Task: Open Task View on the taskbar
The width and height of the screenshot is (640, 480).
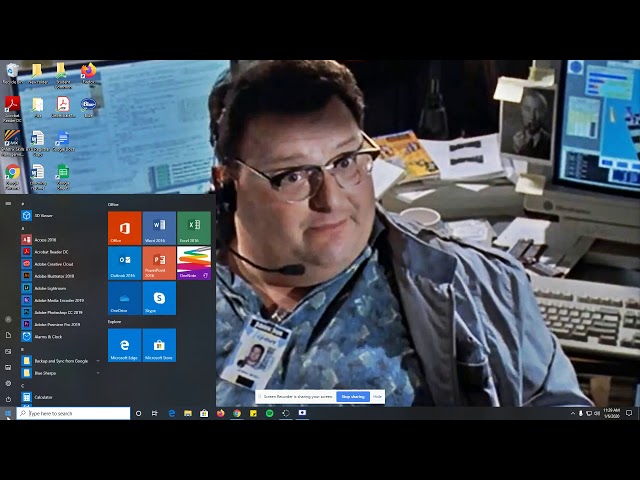Action: 155,413
